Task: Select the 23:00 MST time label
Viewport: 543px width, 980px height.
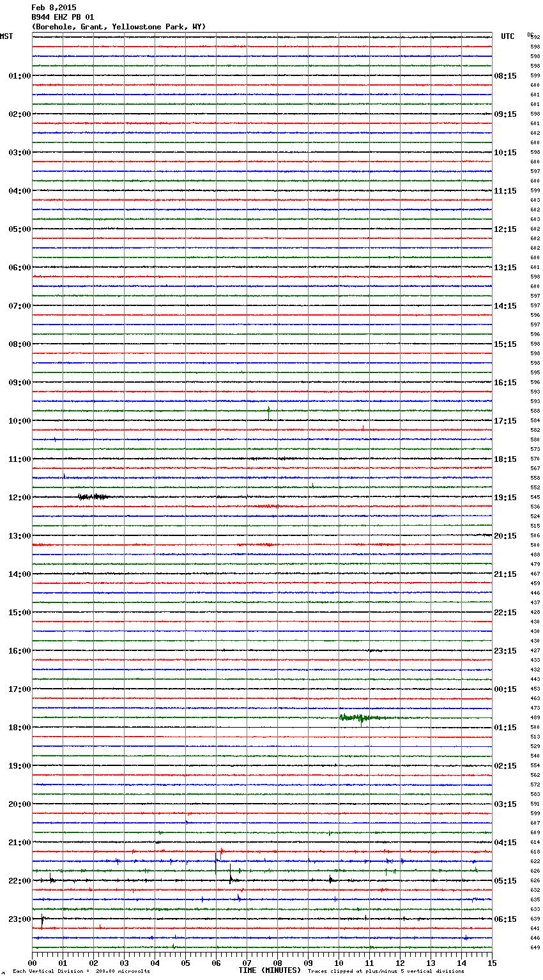Action: pos(20,919)
